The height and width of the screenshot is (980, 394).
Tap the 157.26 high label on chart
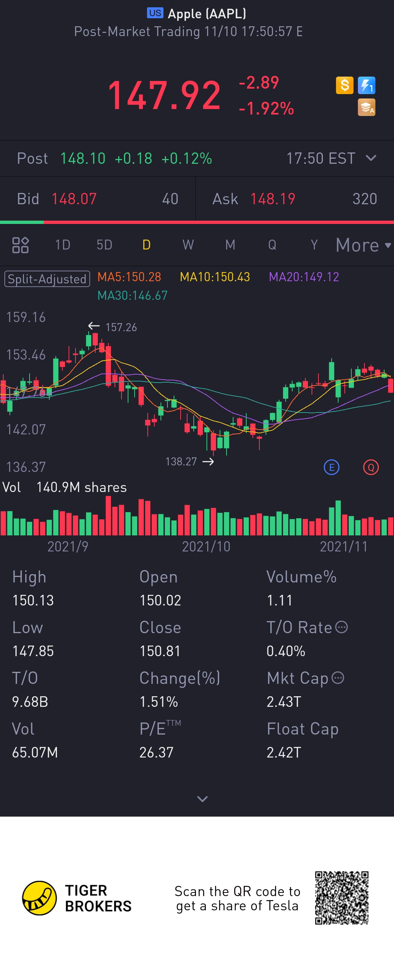(121, 327)
